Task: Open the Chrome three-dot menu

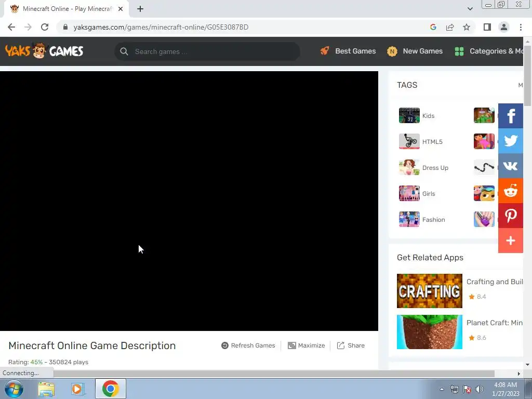Action: pyautogui.click(x=521, y=27)
